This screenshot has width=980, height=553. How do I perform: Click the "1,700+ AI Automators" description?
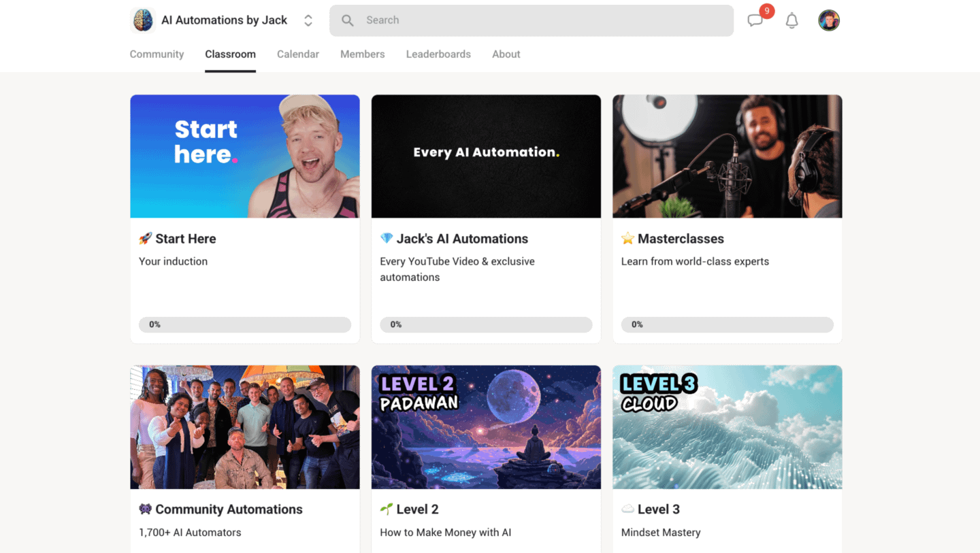point(190,533)
